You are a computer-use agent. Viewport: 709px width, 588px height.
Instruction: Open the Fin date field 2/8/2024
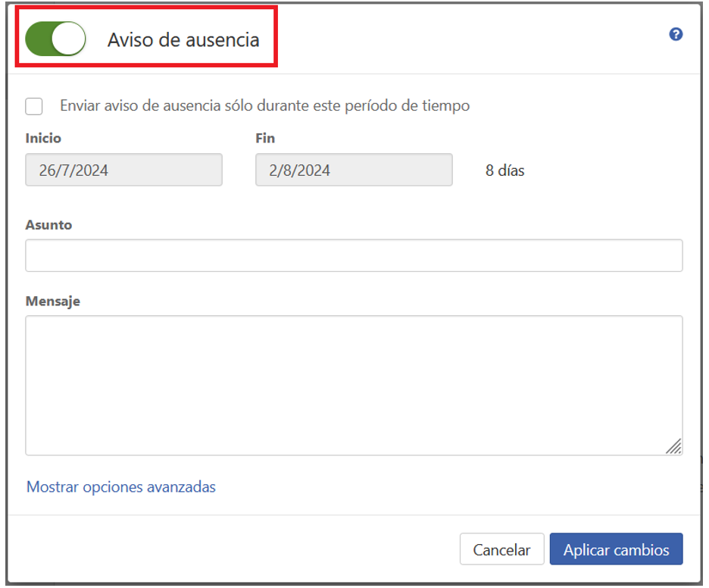pos(354,170)
